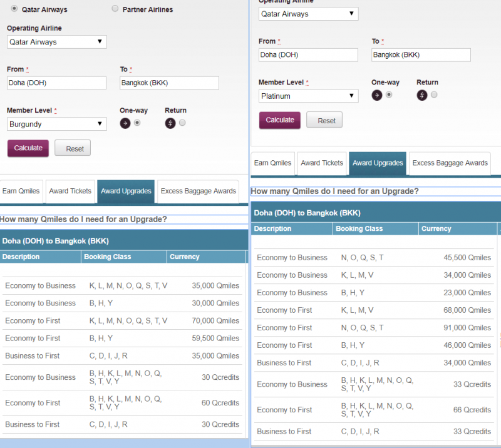Screen dimensions: 501x448
Task: Click the '91,000 Qmiles' value
Action: (467, 328)
